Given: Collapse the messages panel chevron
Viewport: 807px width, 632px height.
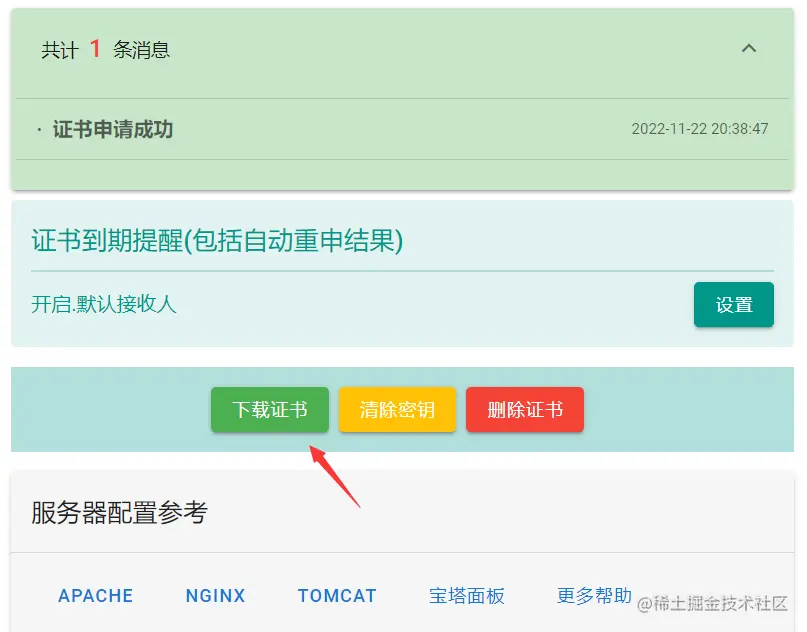Looking at the screenshot, I should [749, 49].
